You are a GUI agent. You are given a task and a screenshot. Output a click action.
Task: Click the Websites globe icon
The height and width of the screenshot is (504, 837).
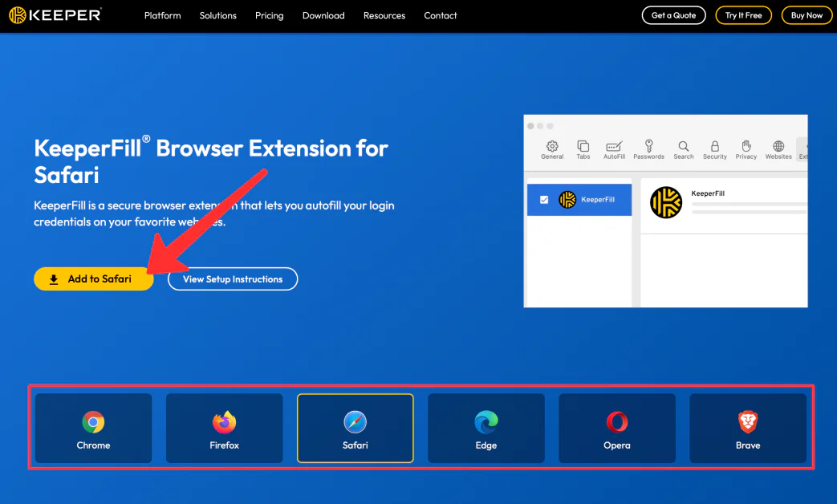(x=778, y=146)
